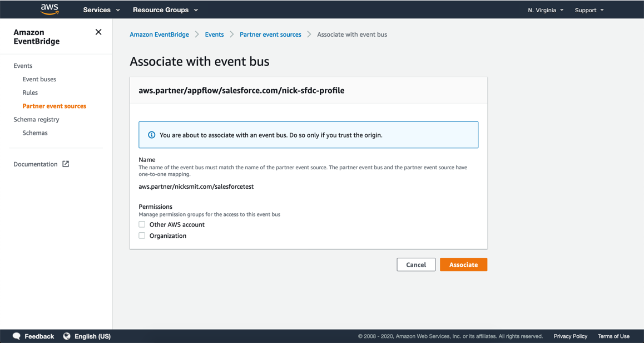The height and width of the screenshot is (343, 644).
Task: Open Documentation external link icon
Action: click(65, 164)
